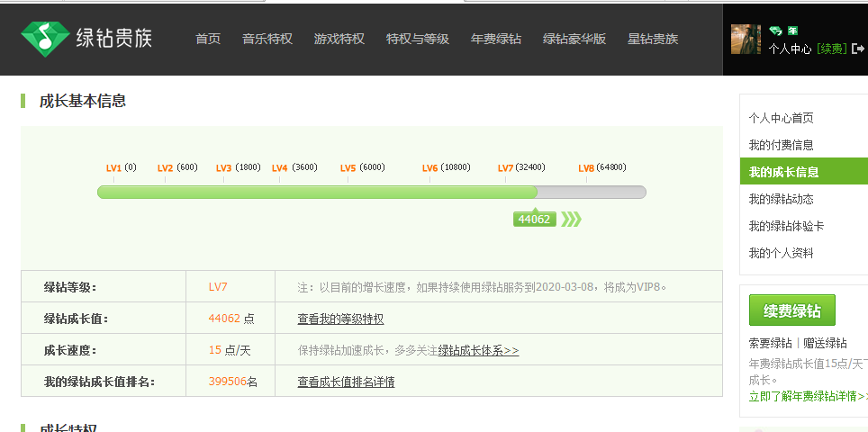Open 绿钻豪华版 navigation item
The height and width of the screenshot is (432, 868).
pos(574,39)
